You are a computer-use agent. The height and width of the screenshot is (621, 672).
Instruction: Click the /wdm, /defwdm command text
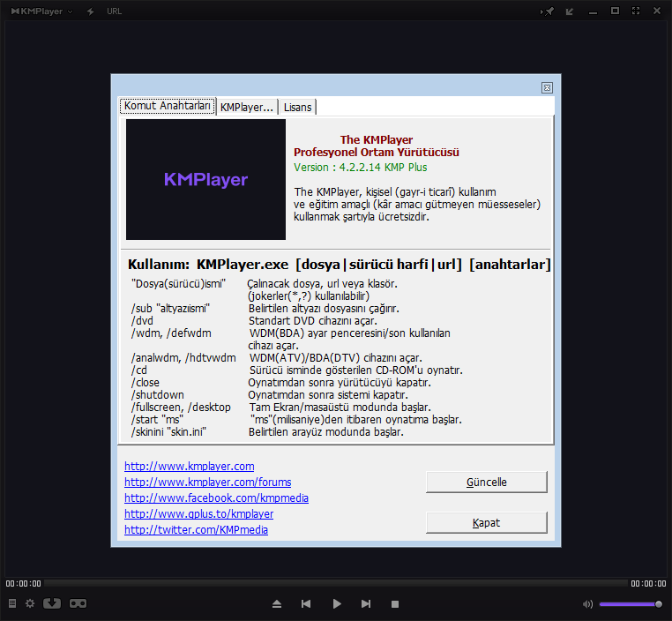tap(171, 333)
